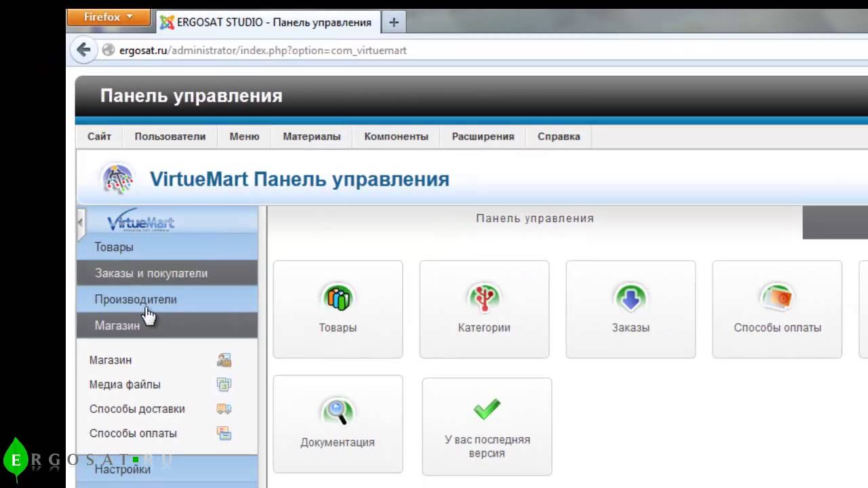Open the Способы оплаты tile icon
The image size is (868, 488).
pos(777,298)
